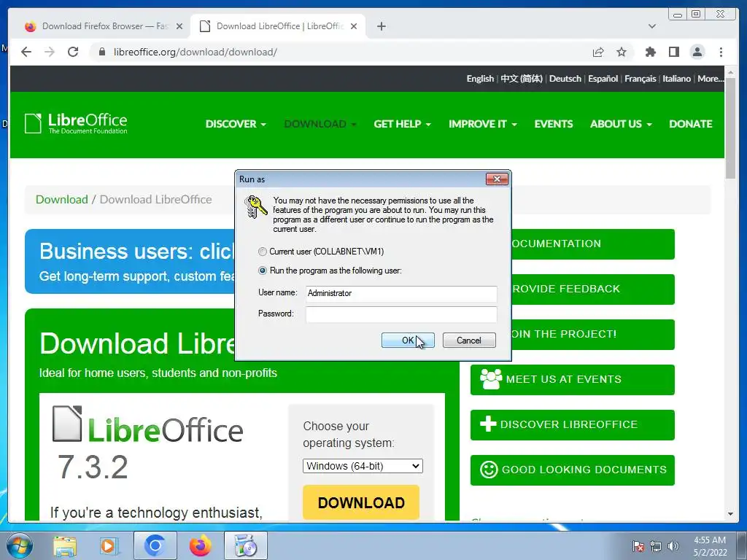The width and height of the screenshot is (747, 560).
Task: Expand the Download navigation menu
Action: [x=320, y=124]
